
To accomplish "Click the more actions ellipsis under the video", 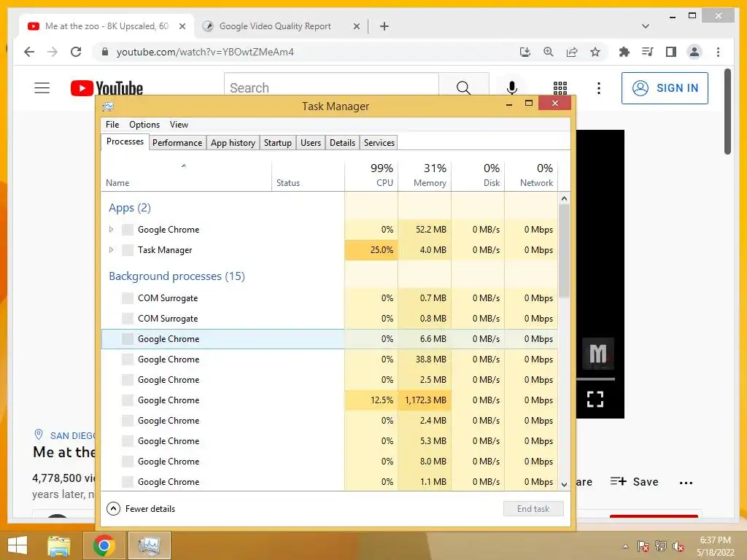I will coord(686,483).
